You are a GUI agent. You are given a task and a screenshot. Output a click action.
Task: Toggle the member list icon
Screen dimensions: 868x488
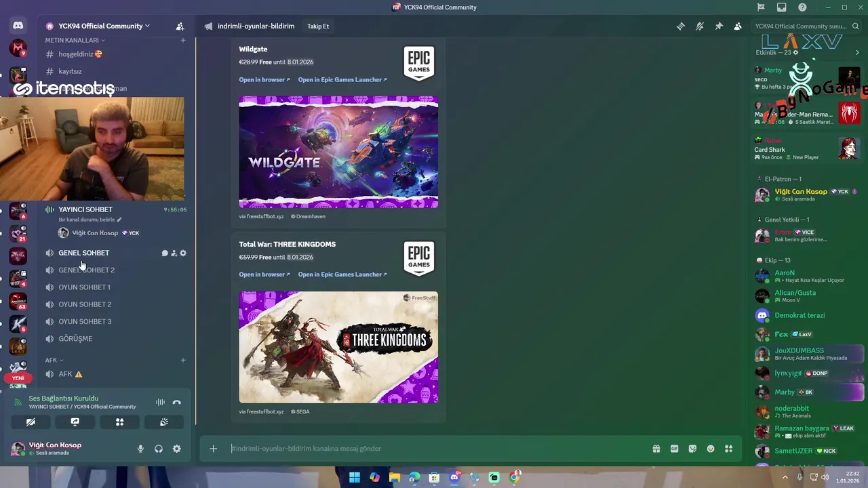click(x=738, y=26)
